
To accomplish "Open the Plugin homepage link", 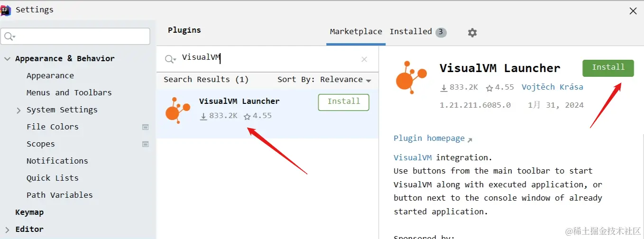I will (x=429, y=138).
